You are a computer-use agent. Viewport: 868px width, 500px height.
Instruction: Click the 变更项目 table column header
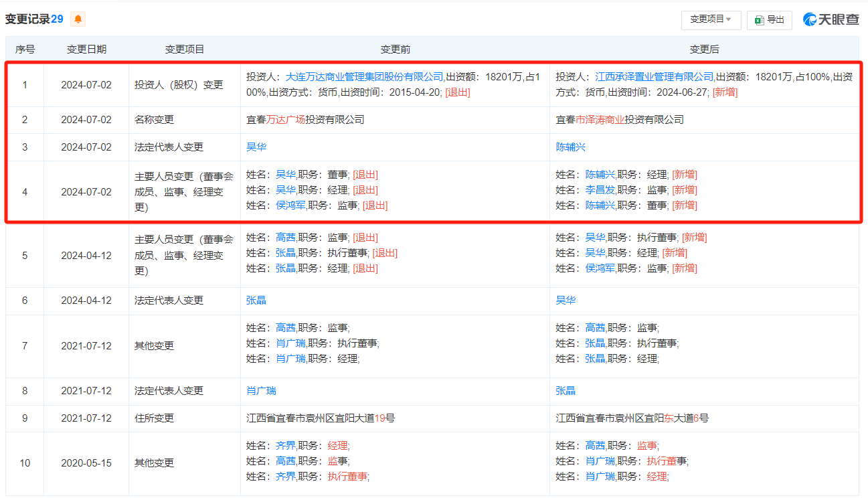[185, 50]
